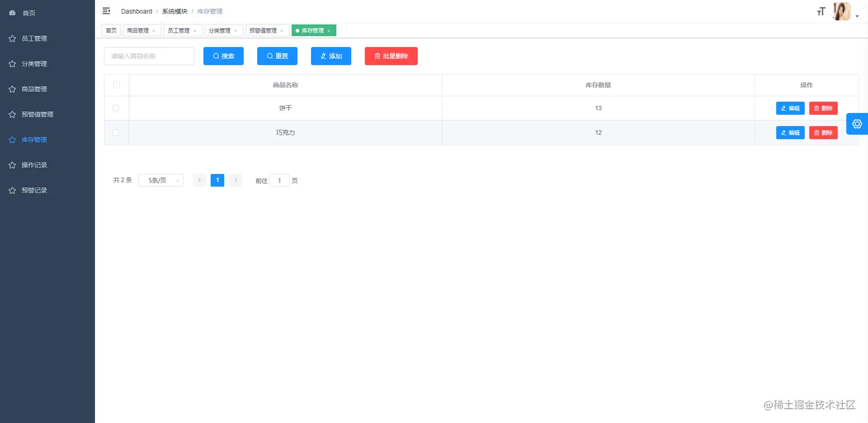Switch to the 首页 tab
Image resolution: width=868 pixels, height=423 pixels.
(x=111, y=30)
